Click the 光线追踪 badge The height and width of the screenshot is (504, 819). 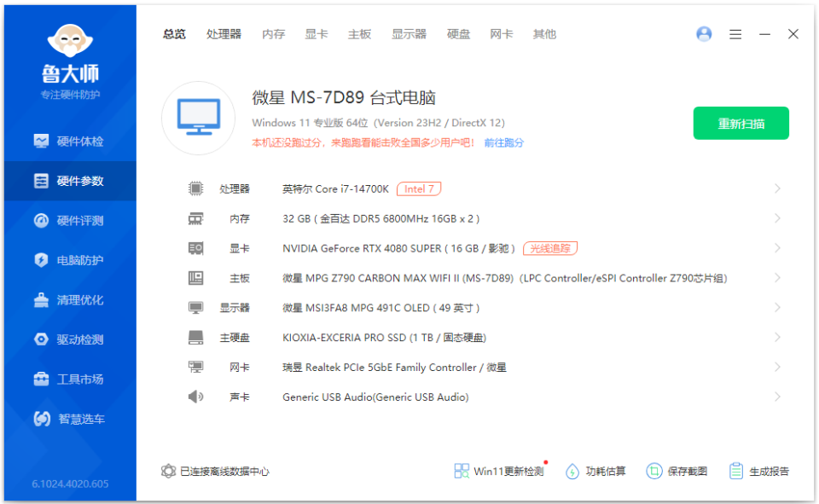[550, 248]
